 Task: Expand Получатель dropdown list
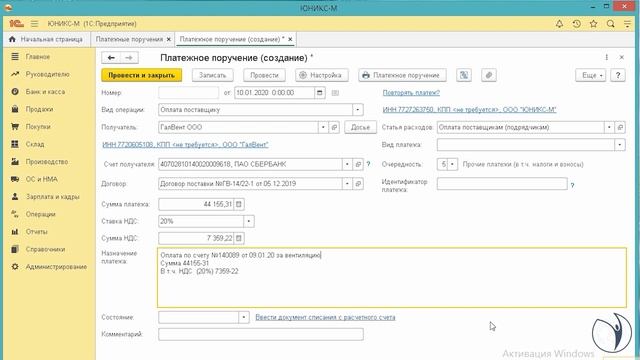click(323, 127)
